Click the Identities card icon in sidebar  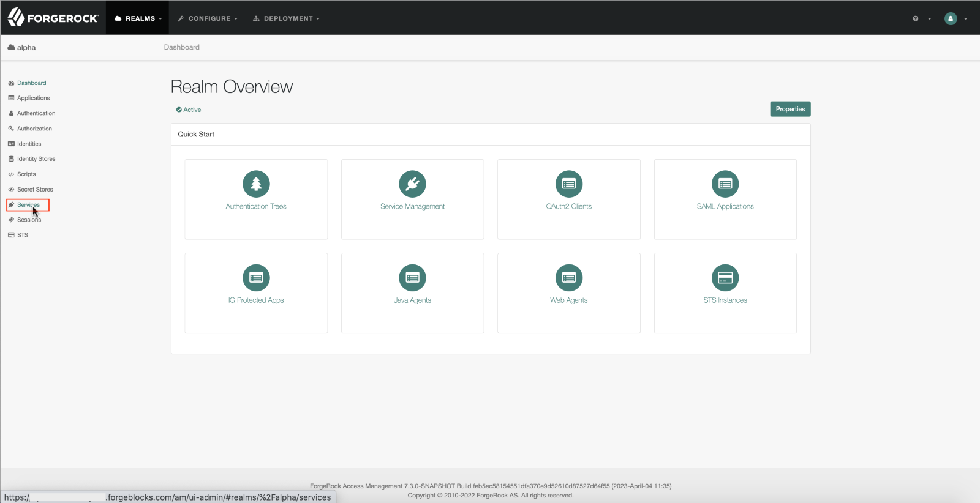pyautogui.click(x=11, y=144)
